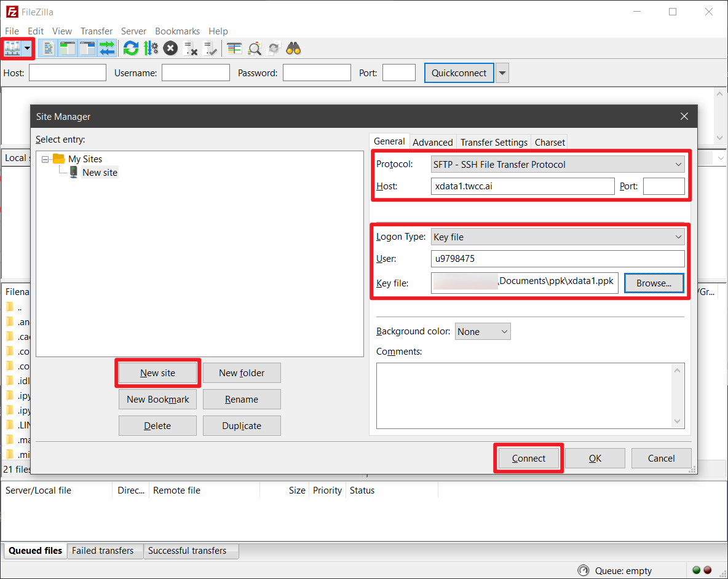Open Site Manager icon's dropdown arrow

pos(28,48)
